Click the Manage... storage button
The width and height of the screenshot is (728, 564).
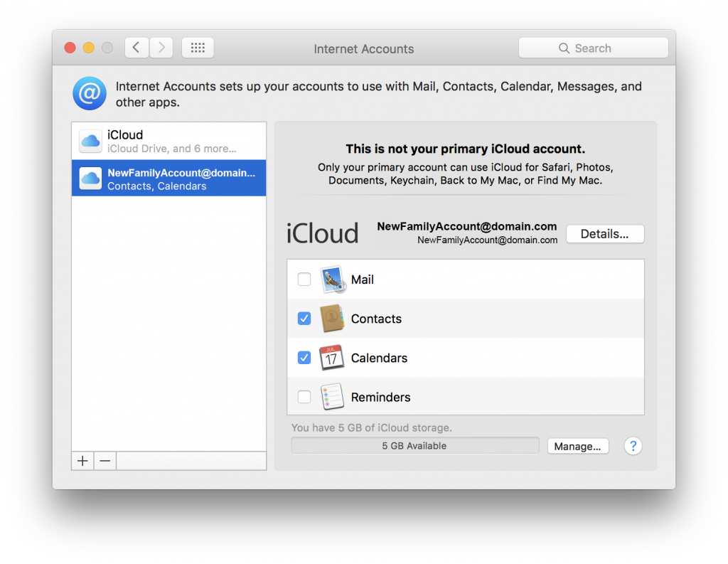point(577,446)
